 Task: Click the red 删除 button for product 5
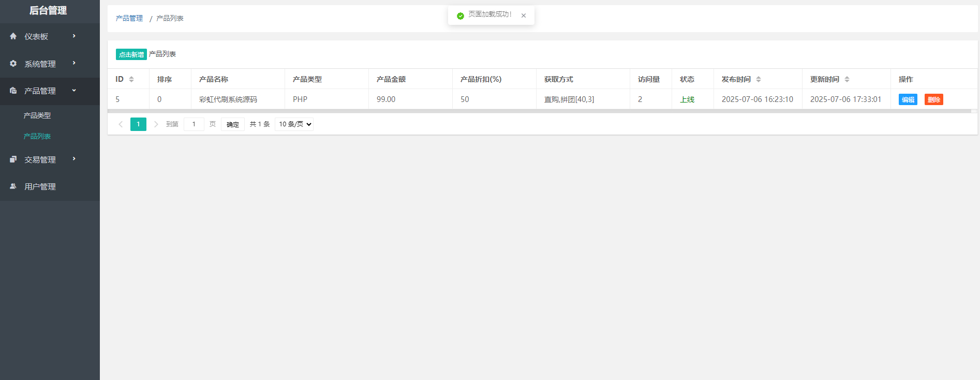tap(933, 99)
